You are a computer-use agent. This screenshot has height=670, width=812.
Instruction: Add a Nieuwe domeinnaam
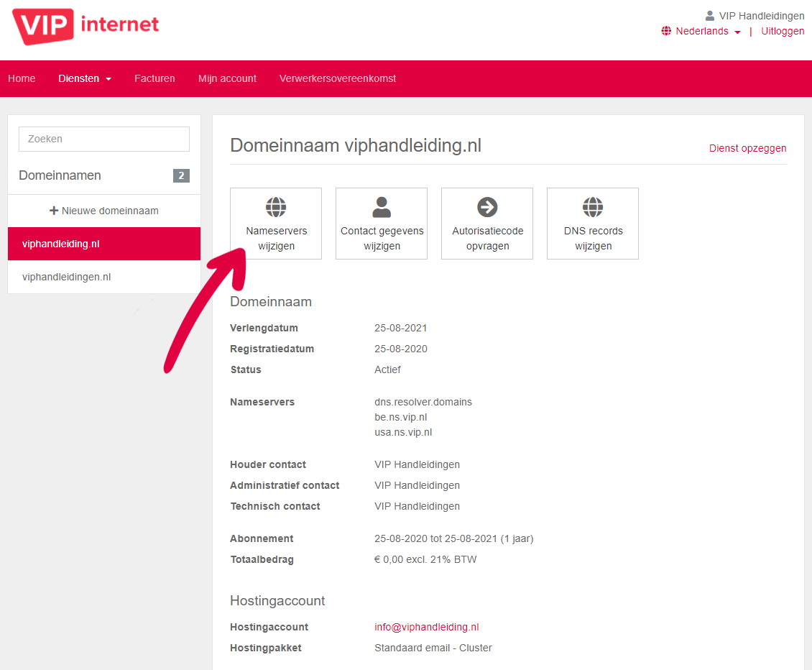click(x=104, y=211)
